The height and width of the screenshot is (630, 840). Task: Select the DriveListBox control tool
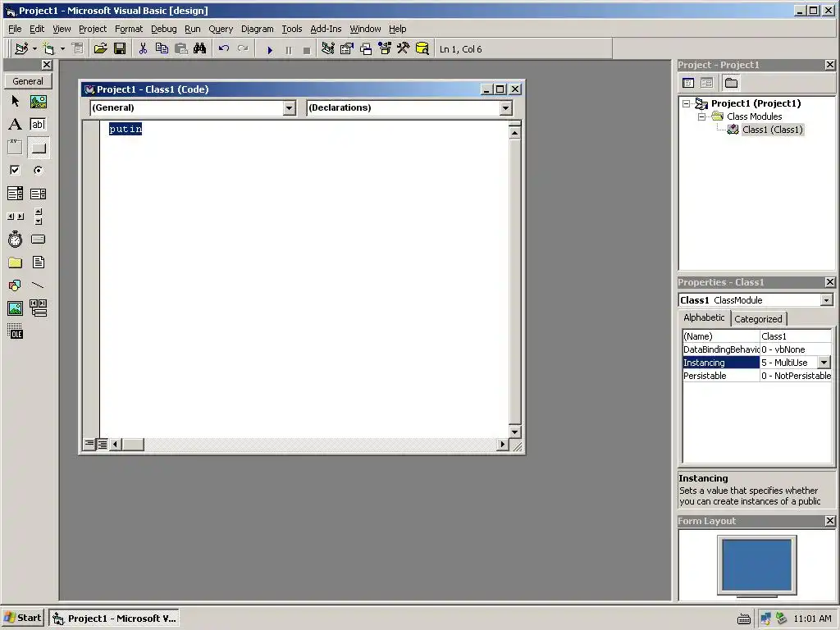click(38, 240)
